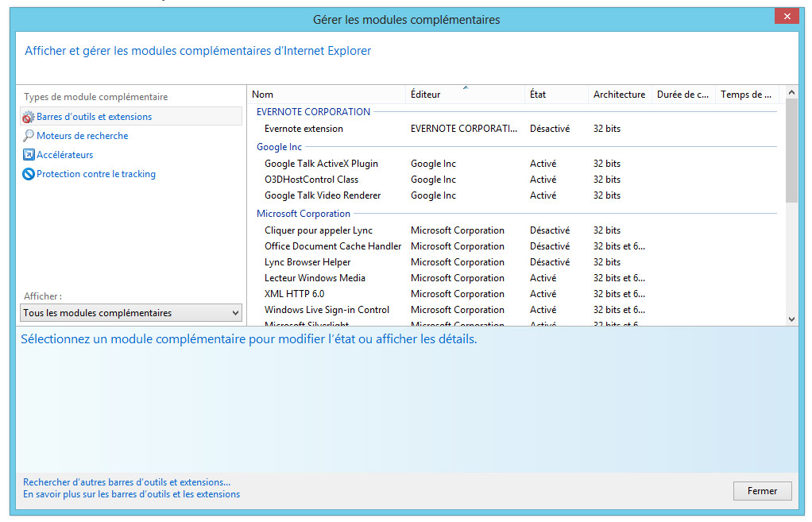Click the list scrollbar up arrow

coord(791,92)
